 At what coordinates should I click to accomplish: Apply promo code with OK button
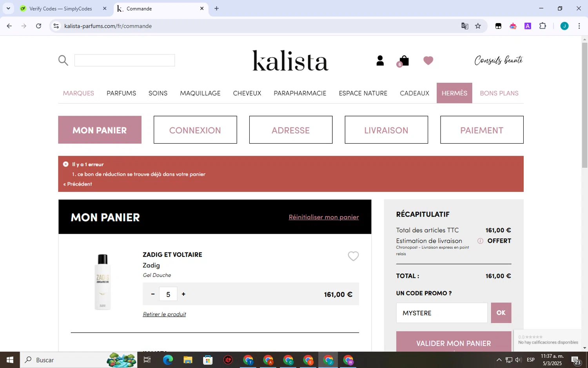501,313
